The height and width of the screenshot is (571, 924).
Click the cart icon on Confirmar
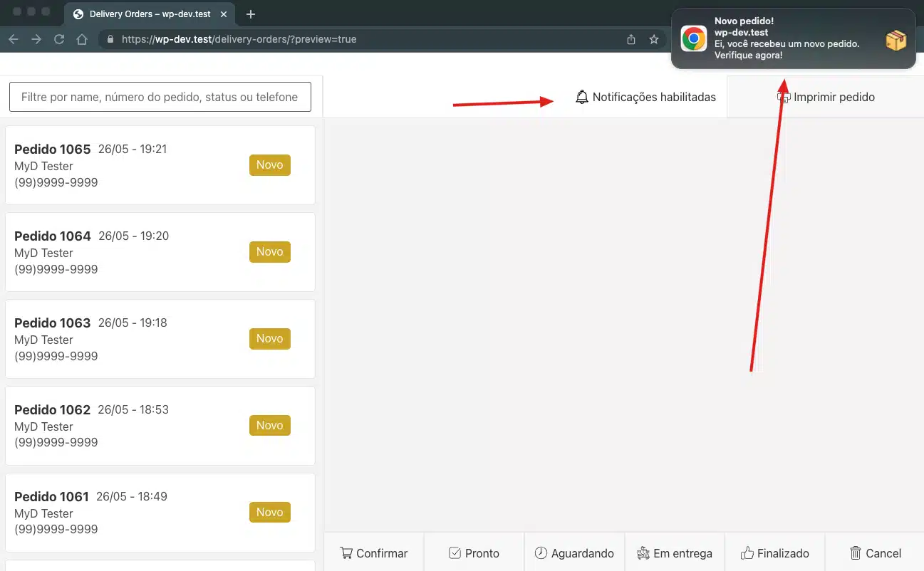tap(346, 553)
